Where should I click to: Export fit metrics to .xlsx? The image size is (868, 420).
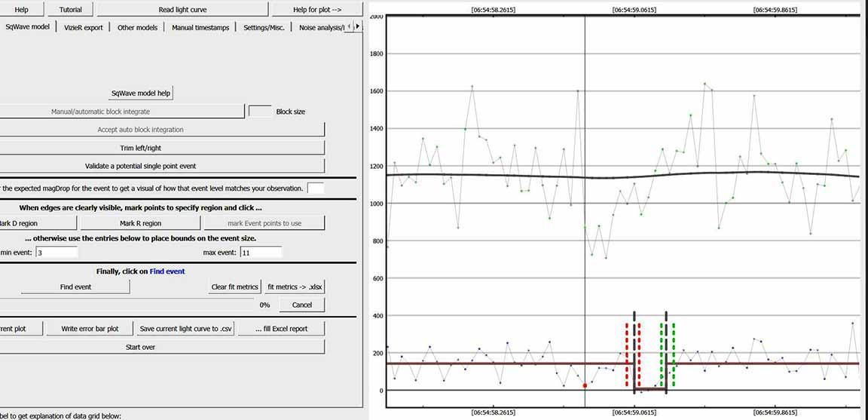coord(295,287)
